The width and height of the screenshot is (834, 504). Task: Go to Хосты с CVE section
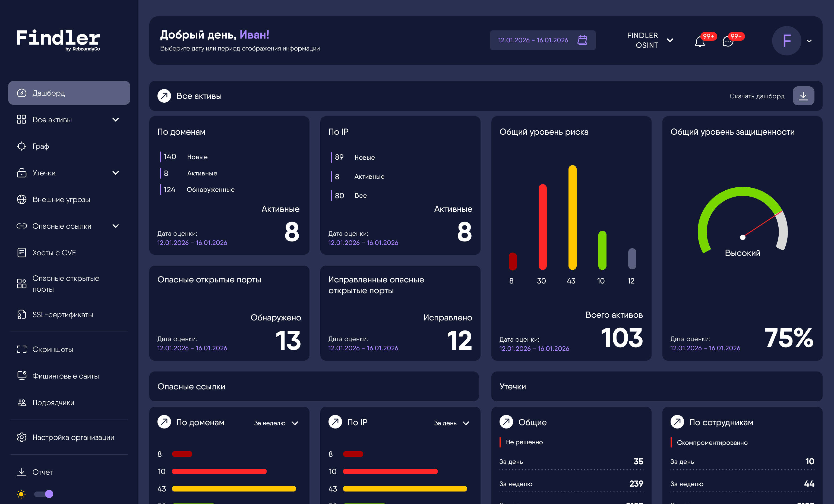click(54, 253)
